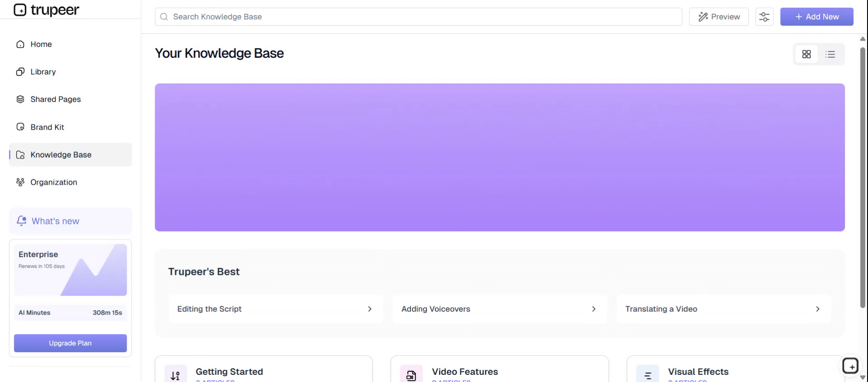Viewport: 868px width, 382px height.
Task: Click the Shared Pages layers icon
Action: (x=20, y=99)
